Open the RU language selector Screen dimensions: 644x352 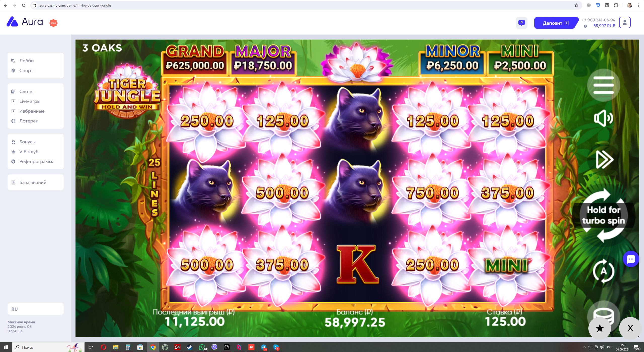35,309
